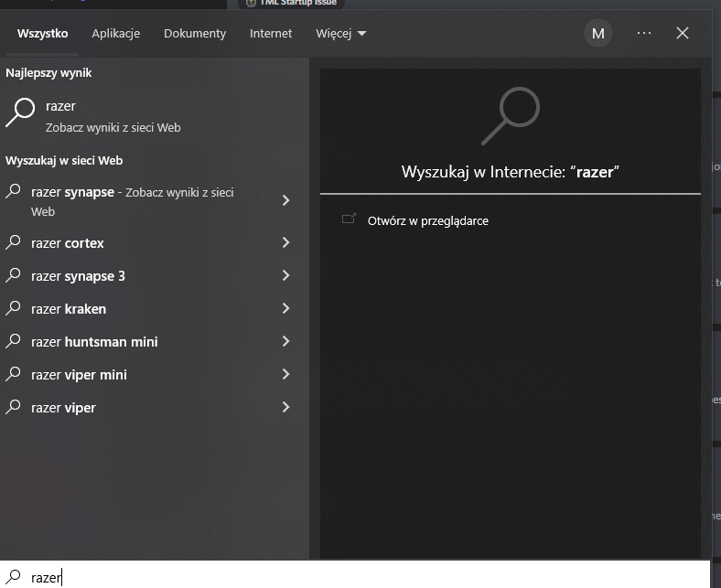Click open-in-browser icon beside Otwórz
721x588 pixels.
click(x=349, y=219)
